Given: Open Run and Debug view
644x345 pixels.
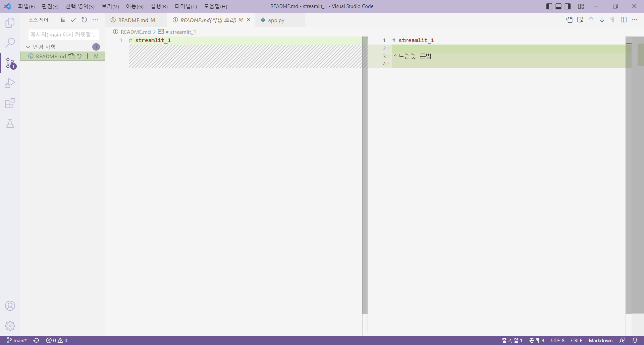Looking at the screenshot, I should 10,83.
